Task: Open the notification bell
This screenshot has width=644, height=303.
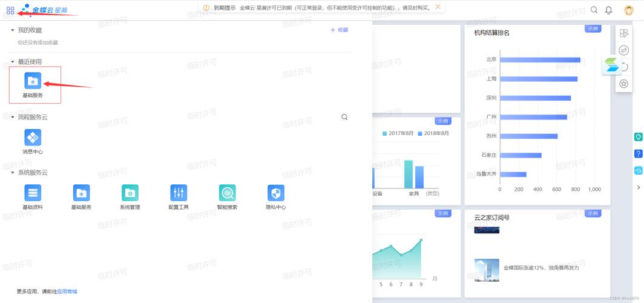Action: pyautogui.click(x=609, y=10)
